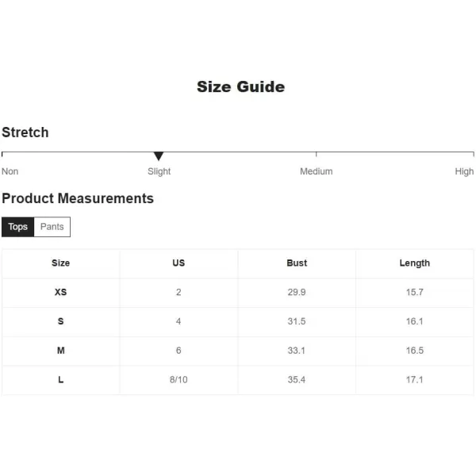Viewport: 476px width, 476px height.
Task: Click the Non stretch label
Action: 10,171
